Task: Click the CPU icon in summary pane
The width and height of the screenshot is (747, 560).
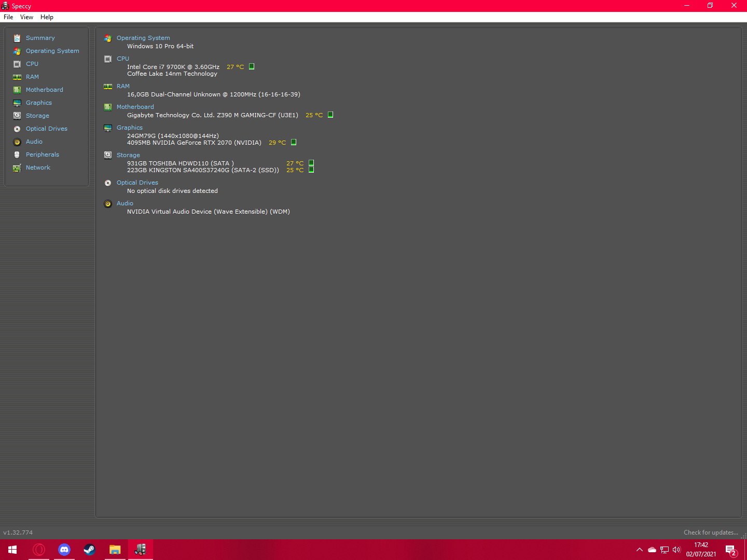Action: pyautogui.click(x=108, y=59)
